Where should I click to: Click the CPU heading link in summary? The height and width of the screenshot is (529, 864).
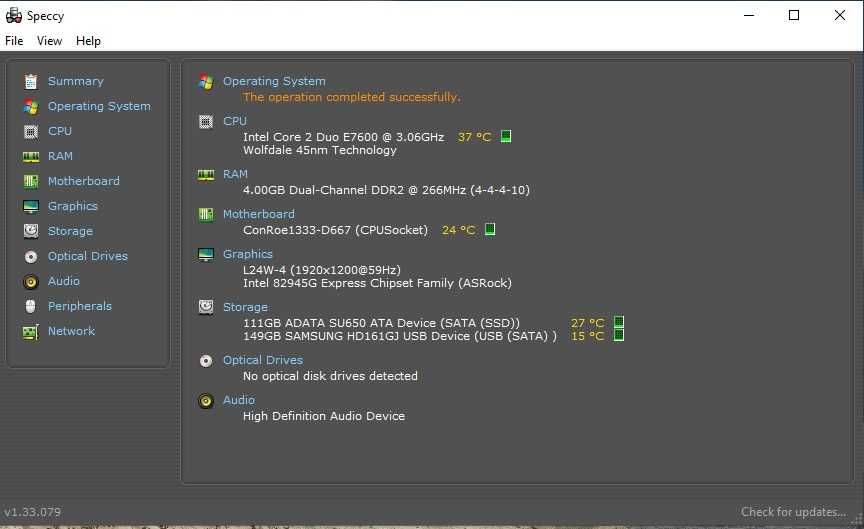pyautogui.click(x=235, y=121)
